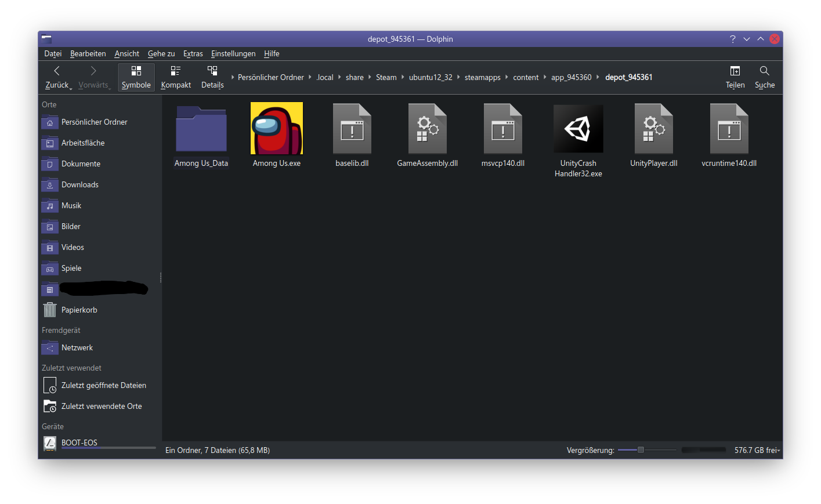Select the baselib.dll file
The image size is (821, 504).
(x=352, y=136)
